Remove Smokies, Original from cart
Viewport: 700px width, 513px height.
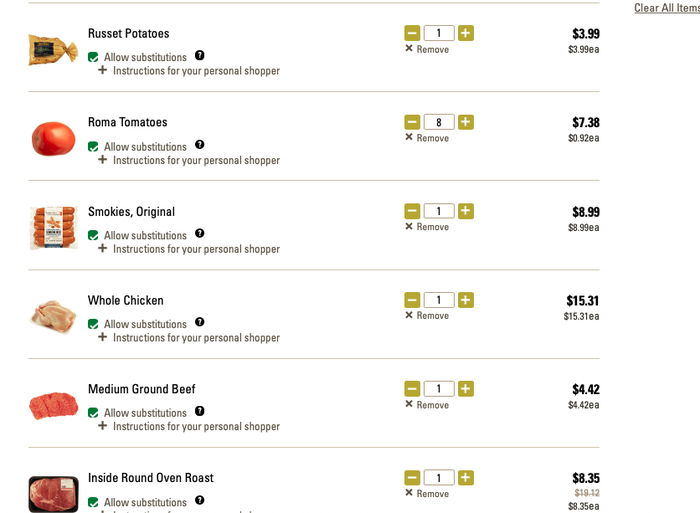coord(427,227)
